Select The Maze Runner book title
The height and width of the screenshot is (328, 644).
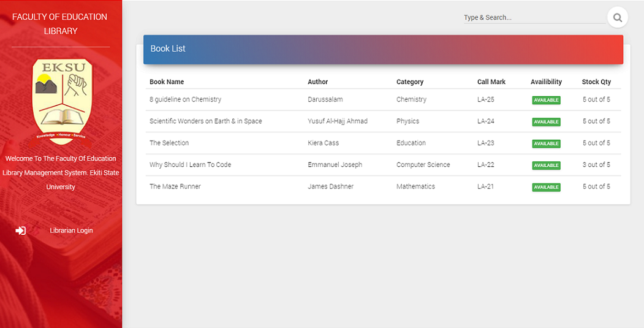pos(175,186)
